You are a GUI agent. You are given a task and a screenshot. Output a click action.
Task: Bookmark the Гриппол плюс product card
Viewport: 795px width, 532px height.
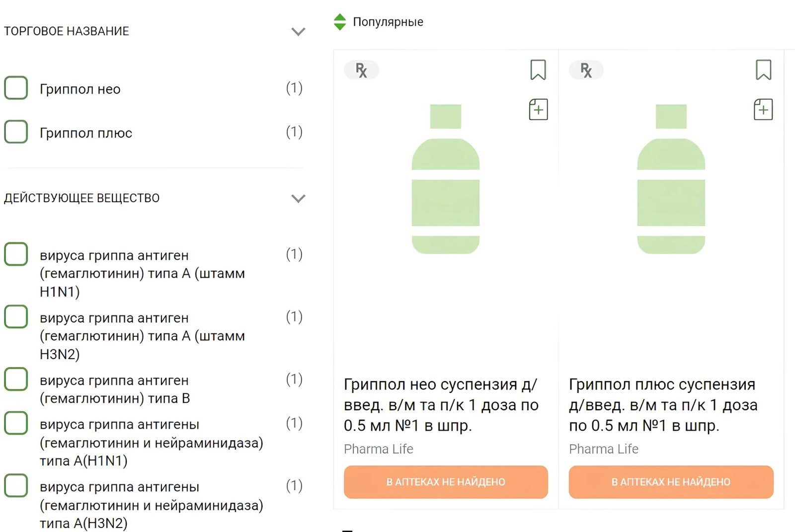click(x=763, y=70)
